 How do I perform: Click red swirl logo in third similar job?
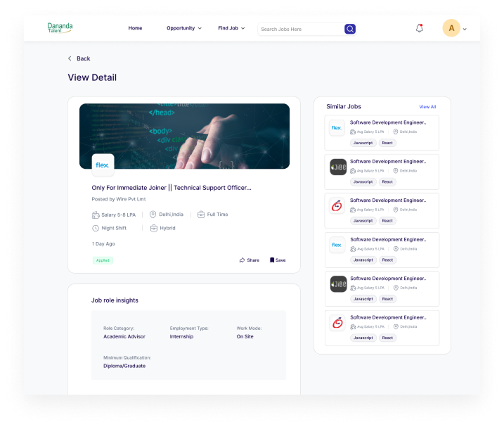(x=337, y=205)
